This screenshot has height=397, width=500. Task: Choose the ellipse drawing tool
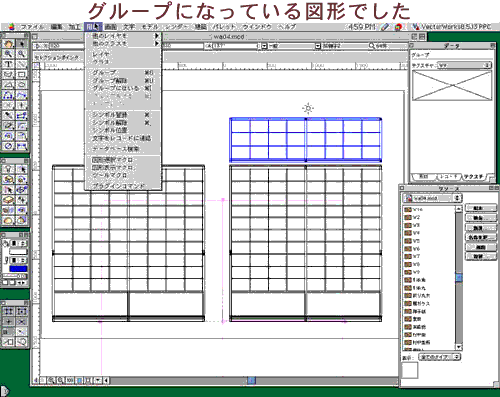[22, 85]
